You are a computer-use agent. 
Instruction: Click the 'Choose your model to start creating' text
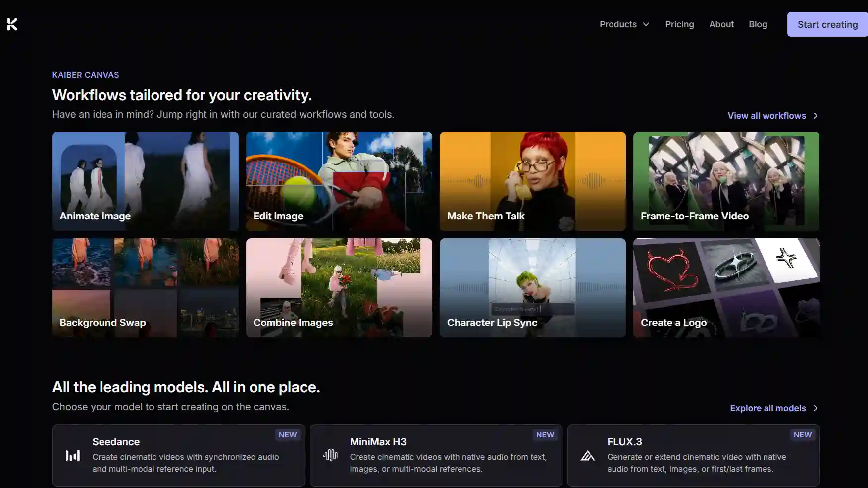(x=171, y=407)
